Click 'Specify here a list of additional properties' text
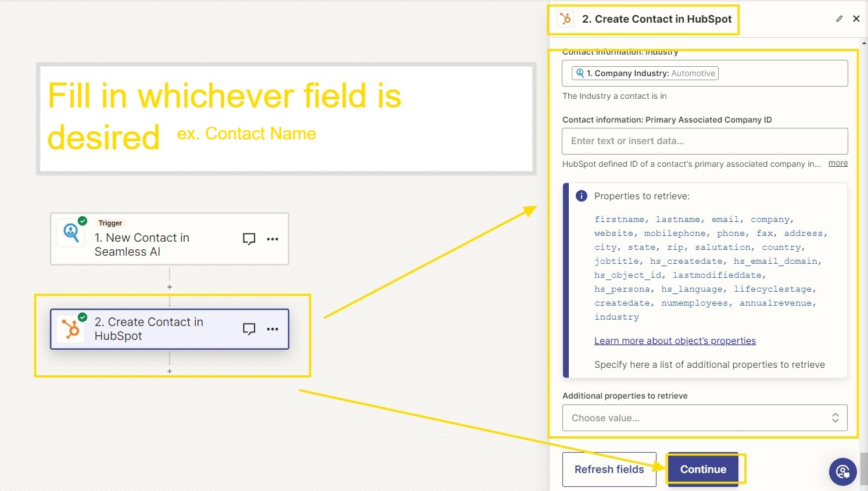 (x=709, y=364)
